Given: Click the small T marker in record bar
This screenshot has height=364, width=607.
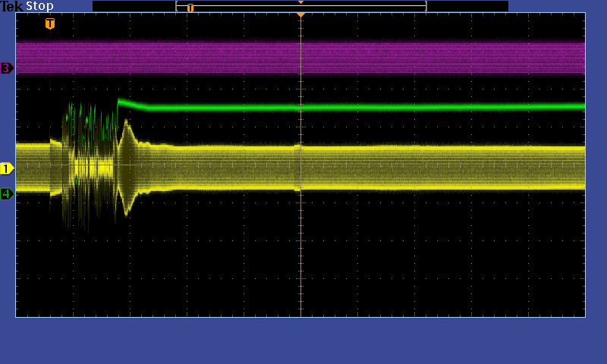Looking at the screenshot, I should [190, 8].
